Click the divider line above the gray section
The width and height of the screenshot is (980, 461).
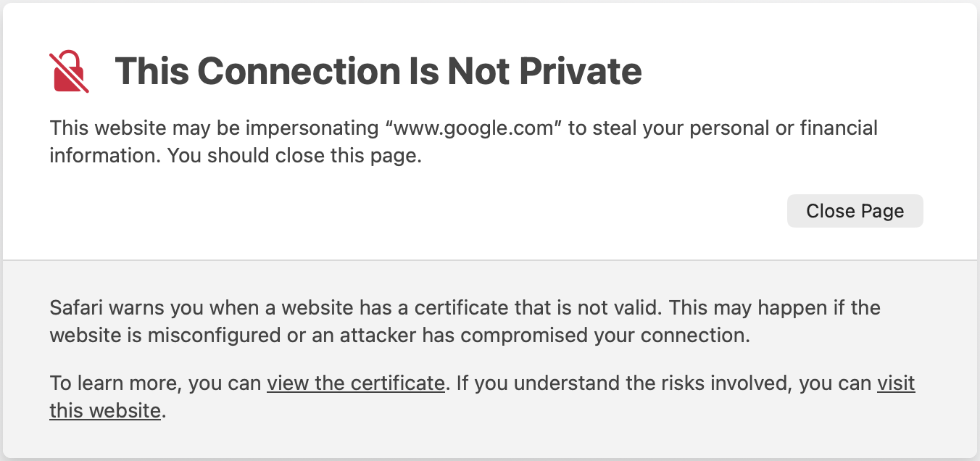coord(490,259)
